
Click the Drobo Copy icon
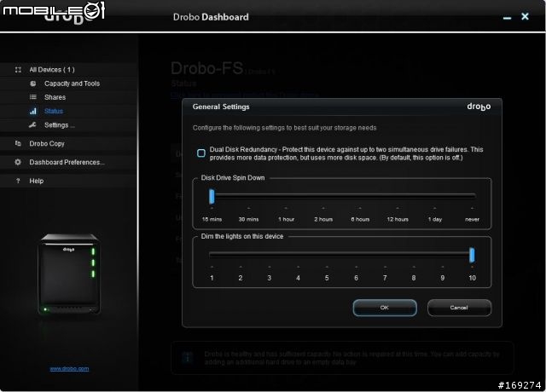(18, 143)
